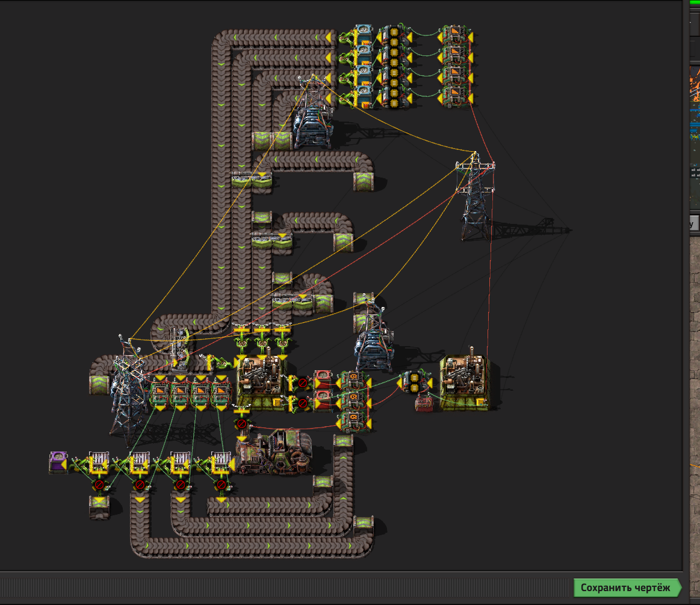700x605 pixels.
Task: Select the topmost blue requester chest
Action: point(365,35)
